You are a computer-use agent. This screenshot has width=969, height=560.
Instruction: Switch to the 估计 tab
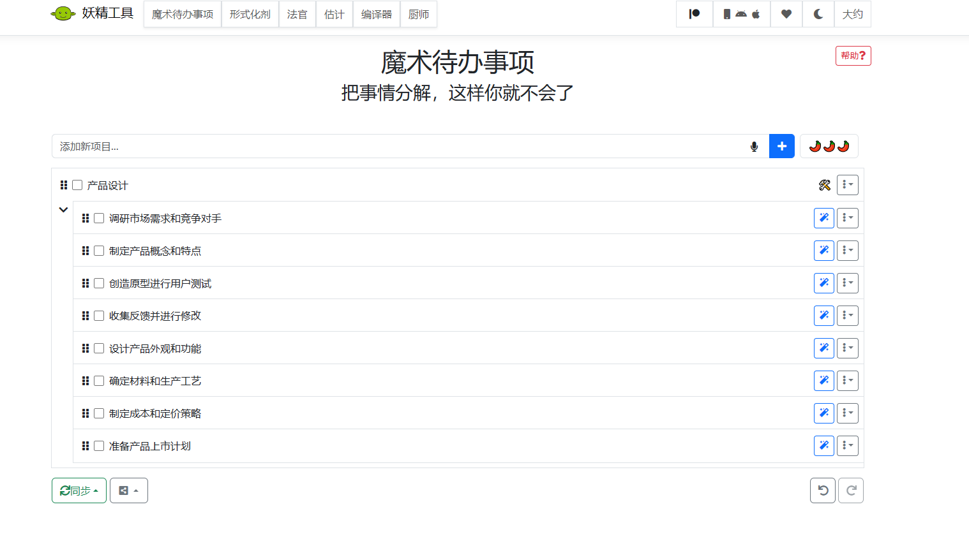334,14
